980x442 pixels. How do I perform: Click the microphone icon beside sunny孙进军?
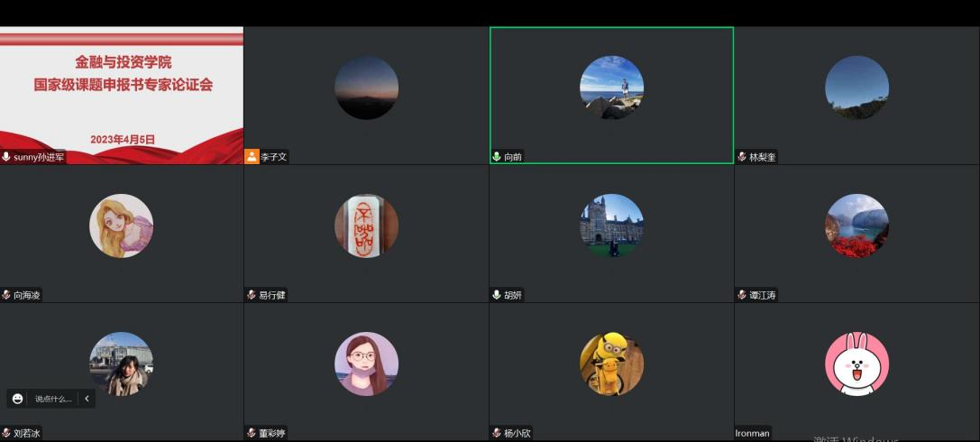point(6,157)
